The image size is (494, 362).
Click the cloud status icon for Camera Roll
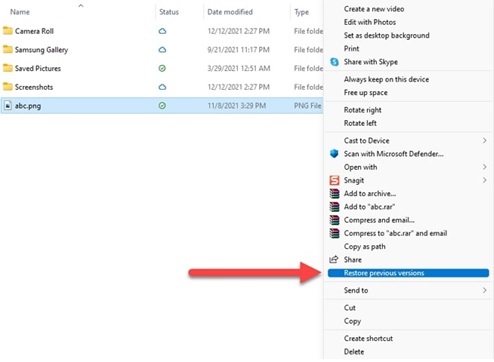(x=162, y=31)
